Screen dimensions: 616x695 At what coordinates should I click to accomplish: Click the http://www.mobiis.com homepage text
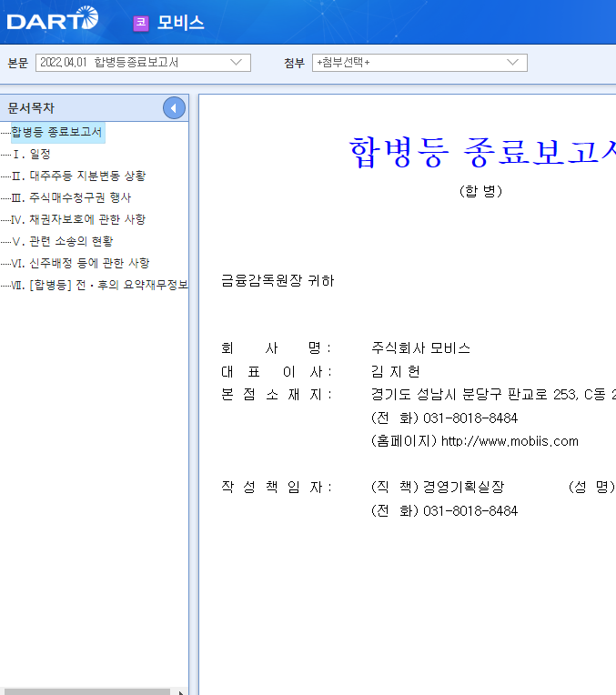pos(510,441)
